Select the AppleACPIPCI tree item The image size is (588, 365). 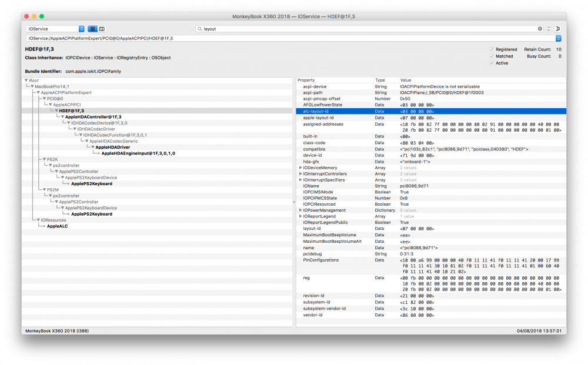[67, 105]
